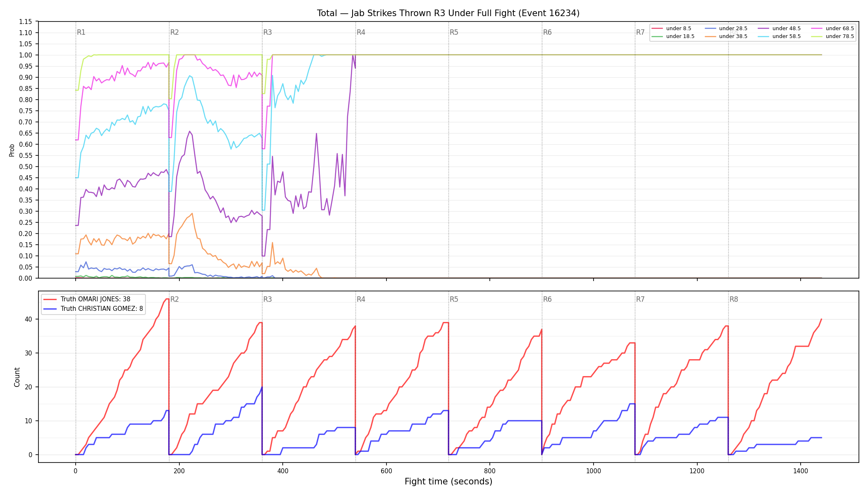The image size is (868, 496).
Task: Click the red line swatch beside OMARI JONES
Action: [x=50, y=299]
